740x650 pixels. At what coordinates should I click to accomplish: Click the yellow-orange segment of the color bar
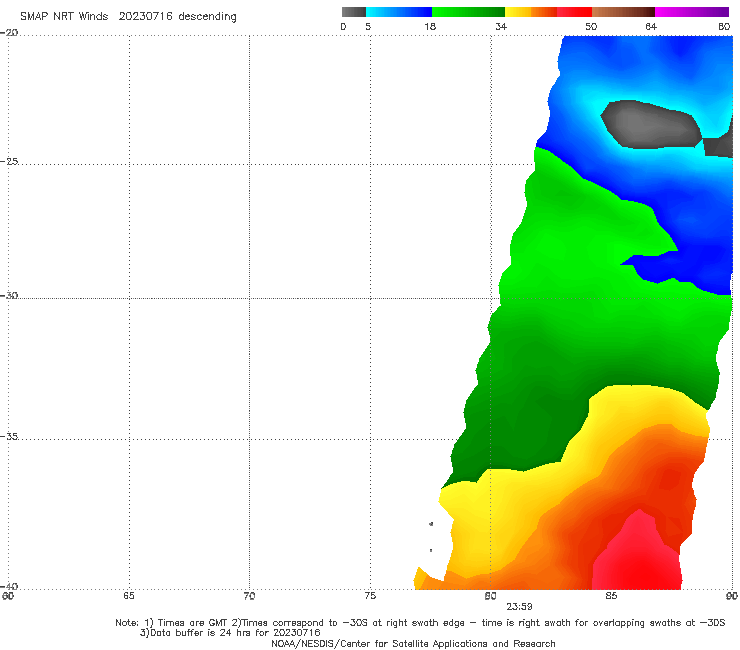531,12
